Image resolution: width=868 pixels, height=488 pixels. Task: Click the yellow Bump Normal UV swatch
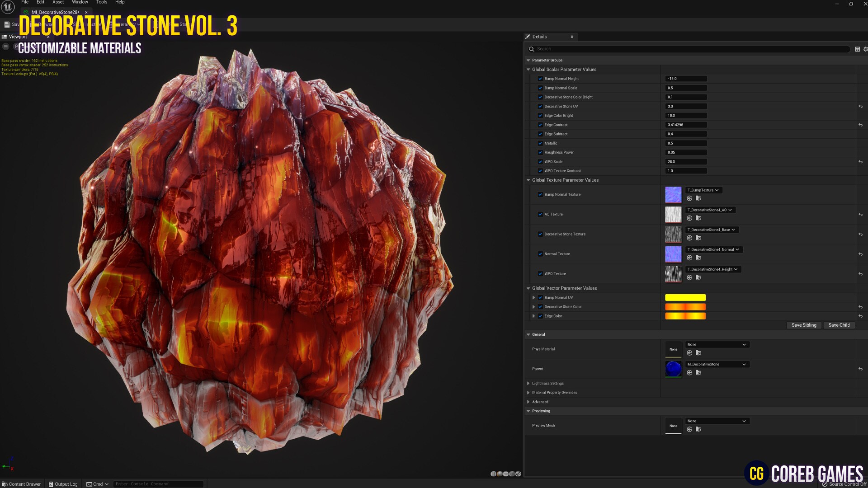coord(685,298)
